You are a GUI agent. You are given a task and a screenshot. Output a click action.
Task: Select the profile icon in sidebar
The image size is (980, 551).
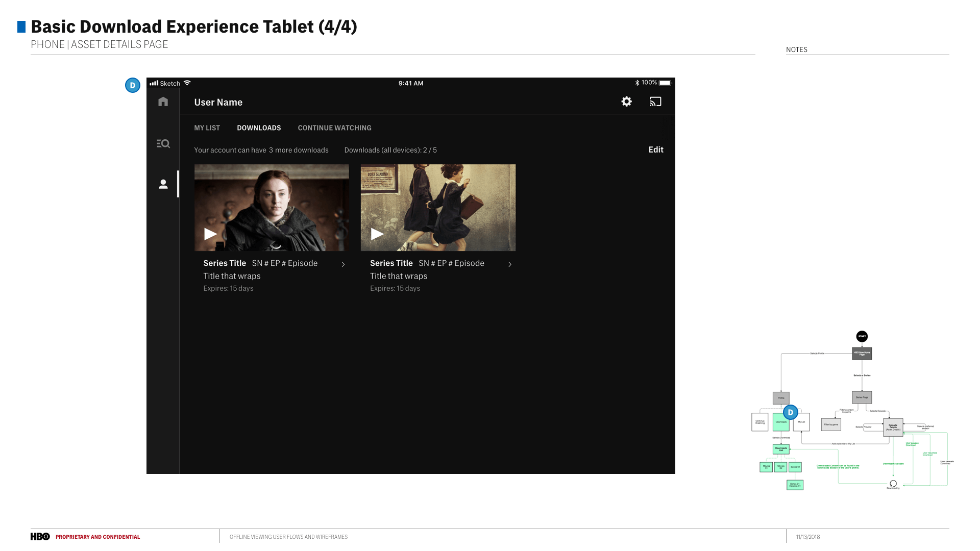click(163, 184)
